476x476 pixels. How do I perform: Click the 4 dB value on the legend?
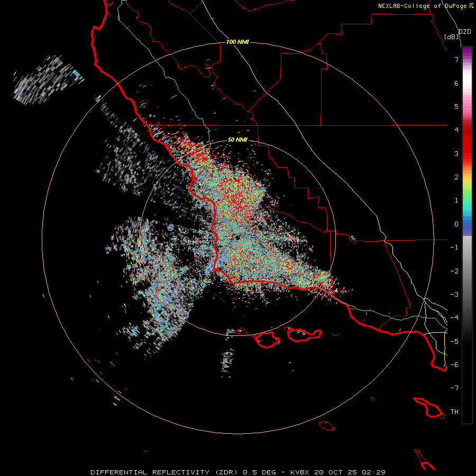[456, 130]
